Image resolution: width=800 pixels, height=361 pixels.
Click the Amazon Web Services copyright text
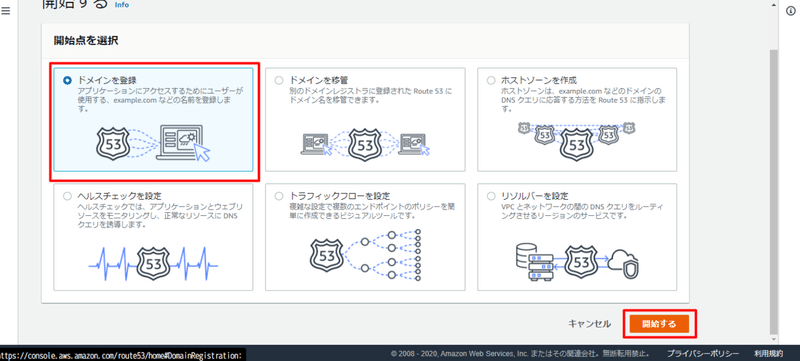520,353
